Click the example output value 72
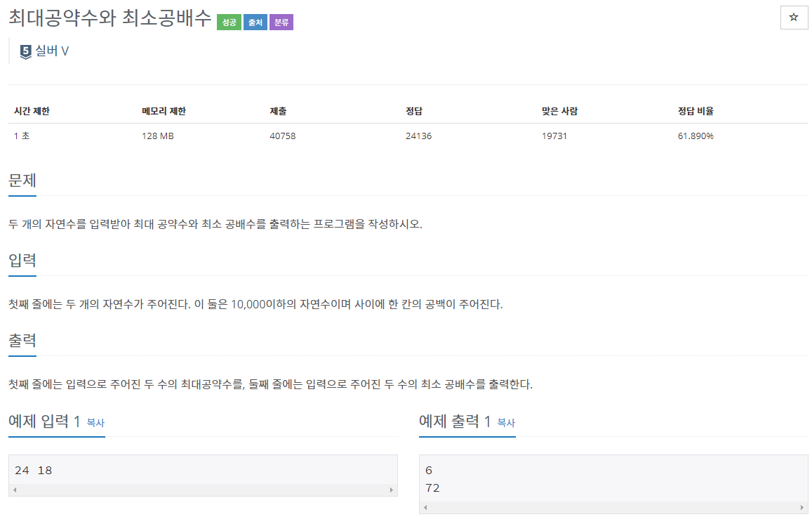 coord(432,488)
